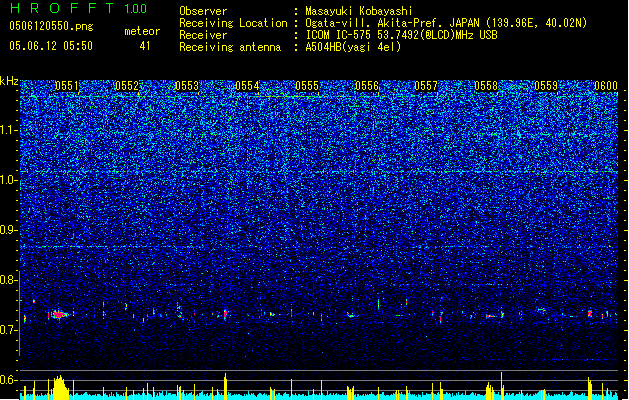Click the 0600 time marker
The image size is (629, 400).
tap(606, 86)
